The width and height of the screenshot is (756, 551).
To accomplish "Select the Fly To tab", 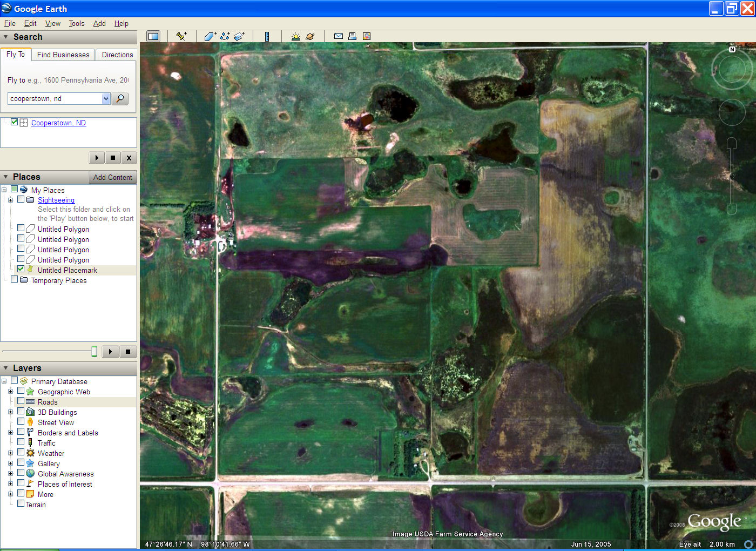I will tap(16, 54).
